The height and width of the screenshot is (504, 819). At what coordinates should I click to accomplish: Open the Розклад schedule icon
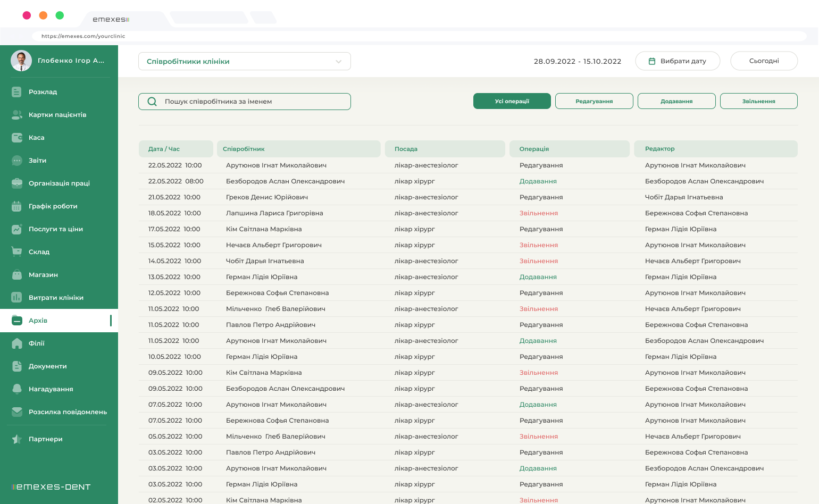17,92
